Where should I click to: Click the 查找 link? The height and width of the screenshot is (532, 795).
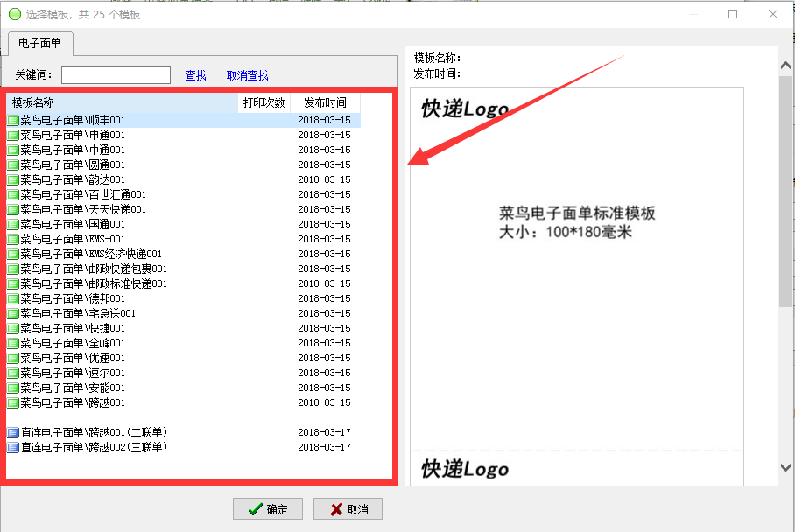coord(196,75)
